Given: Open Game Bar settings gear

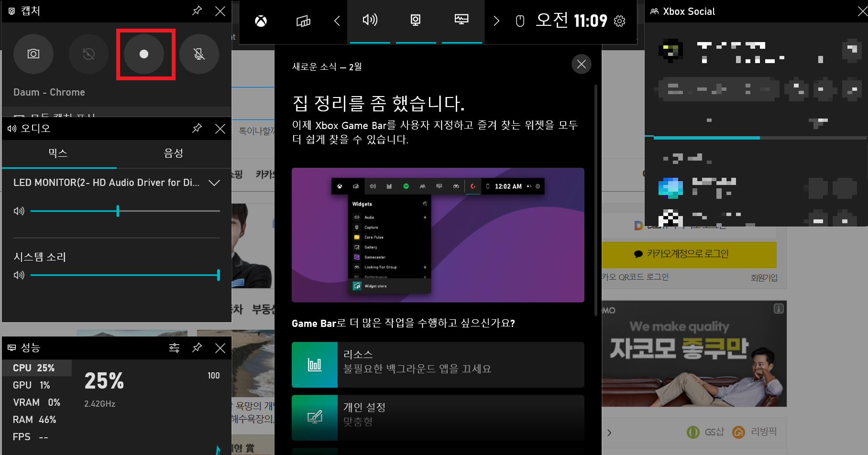Looking at the screenshot, I should tap(619, 21).
